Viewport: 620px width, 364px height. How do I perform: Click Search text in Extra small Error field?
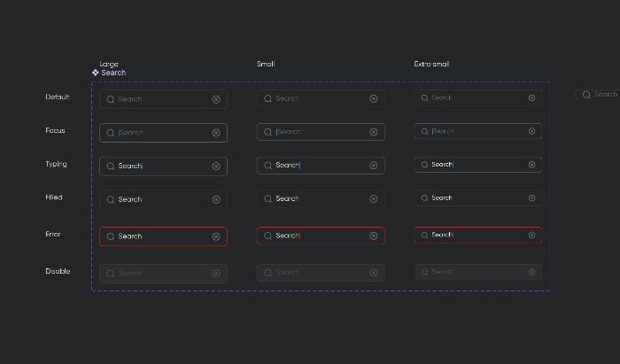[442, 235]
